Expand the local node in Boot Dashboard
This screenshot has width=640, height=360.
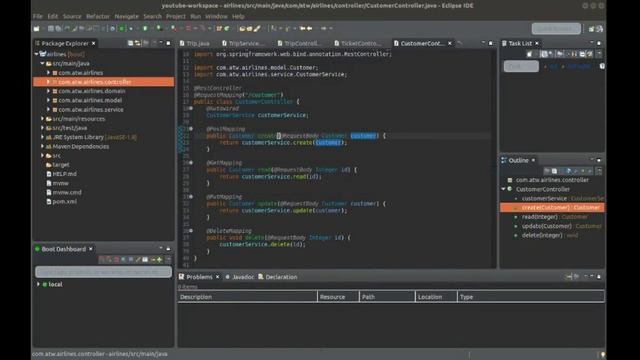click(38, 284)
